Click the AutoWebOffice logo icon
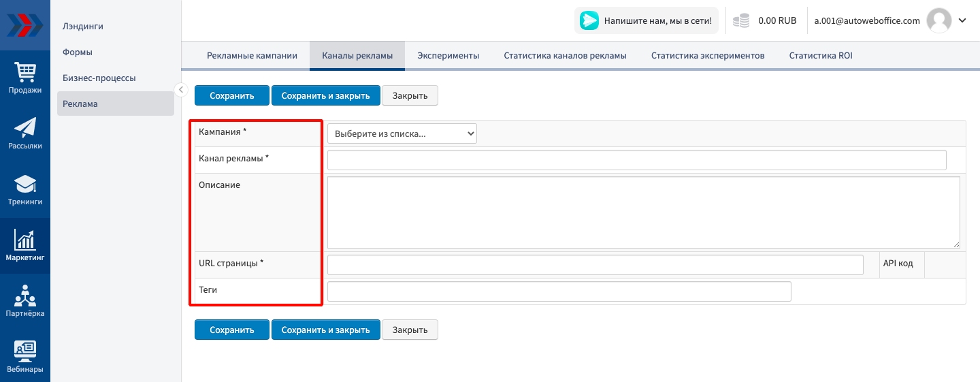Screen dimensions: 980x382 click(24, 25)
